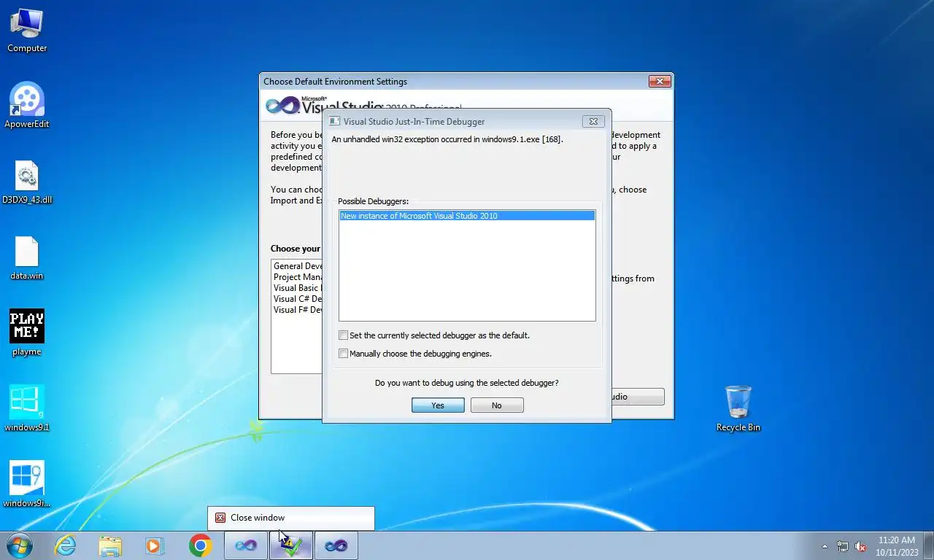Open the taskbar clock and date
The width and height of the screenshot is (934, 560).
coord(897,546)
